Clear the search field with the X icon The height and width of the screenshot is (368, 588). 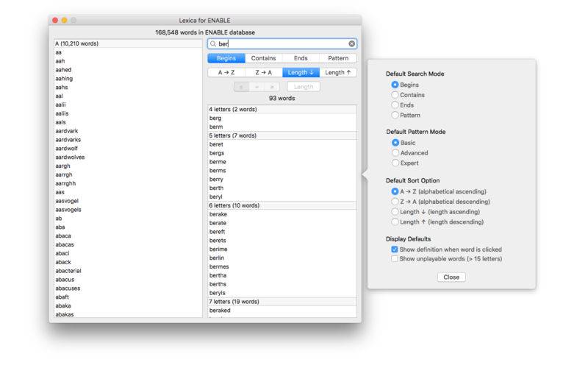[351, 43]
